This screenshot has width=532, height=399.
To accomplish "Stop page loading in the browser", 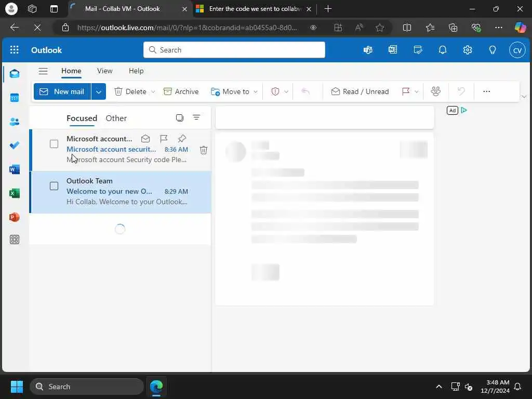I will point(37,28).
